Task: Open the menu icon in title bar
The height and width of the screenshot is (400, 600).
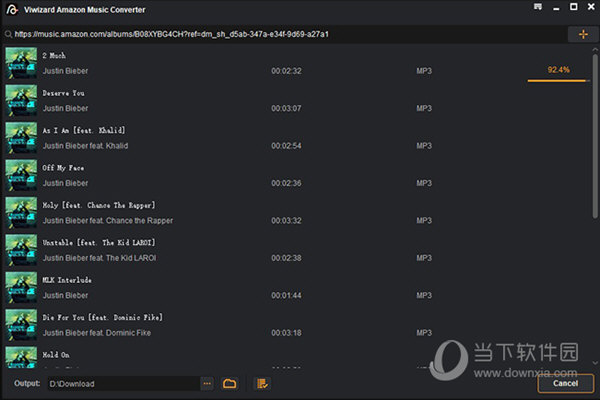Action: pos(538,7)
